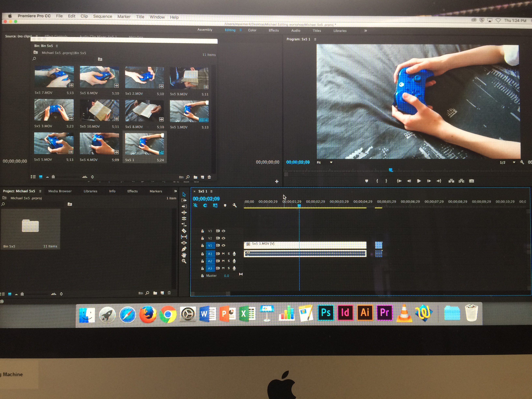Open Timeline display settings wrench
The width and height of the screenshot is (532, 399).
click(x=235, y=205)
